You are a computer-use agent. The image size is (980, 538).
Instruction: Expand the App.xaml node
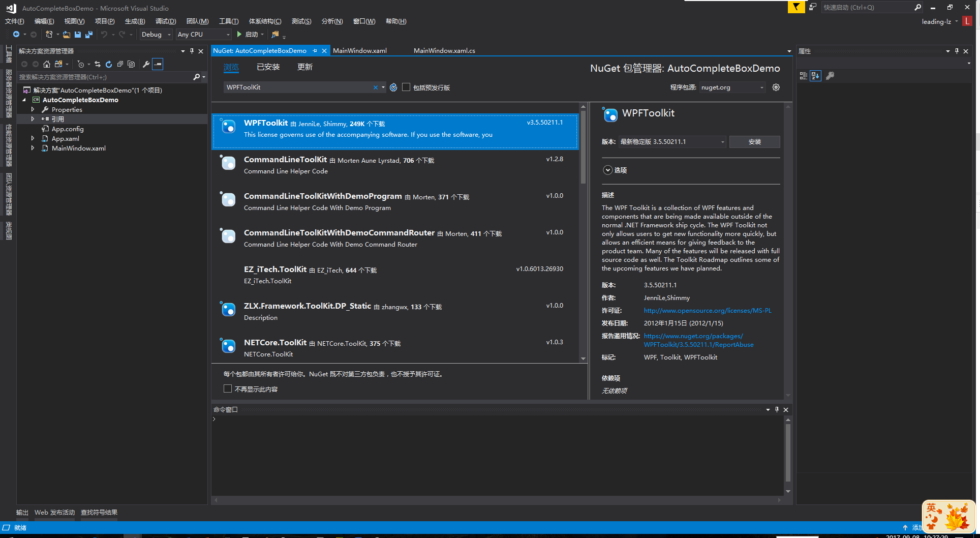[x=33, y=138]
